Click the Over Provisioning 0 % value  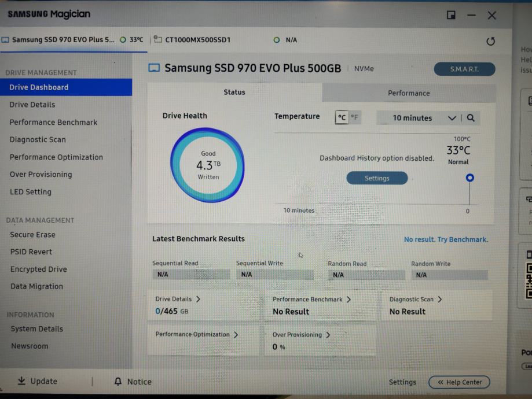pyautogui.click(x=278, y=347)
